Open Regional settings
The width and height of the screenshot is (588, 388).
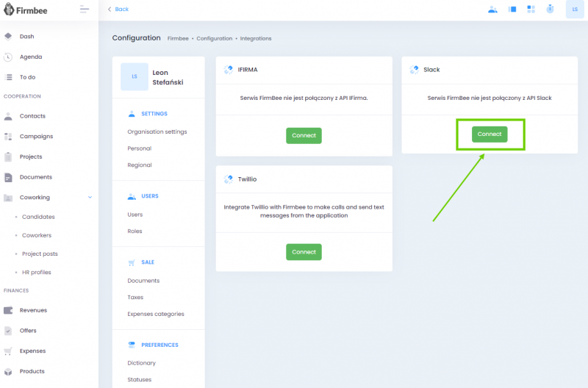[140, 165]
